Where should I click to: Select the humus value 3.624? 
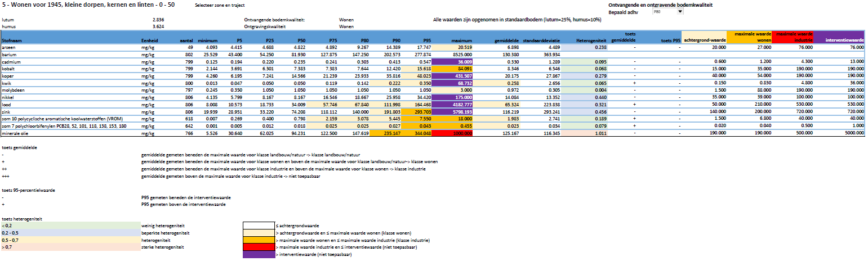(x=158, y=26)
